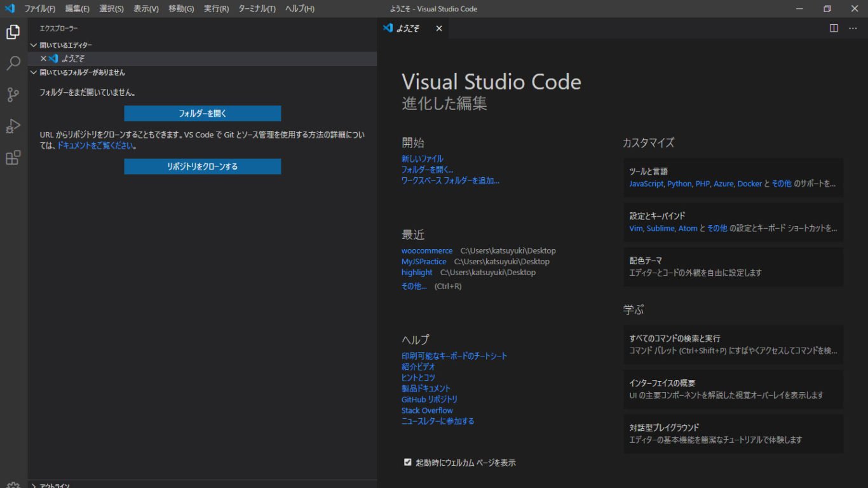
Task: Click the JavaScript language link
Action: tap(646, 184)
